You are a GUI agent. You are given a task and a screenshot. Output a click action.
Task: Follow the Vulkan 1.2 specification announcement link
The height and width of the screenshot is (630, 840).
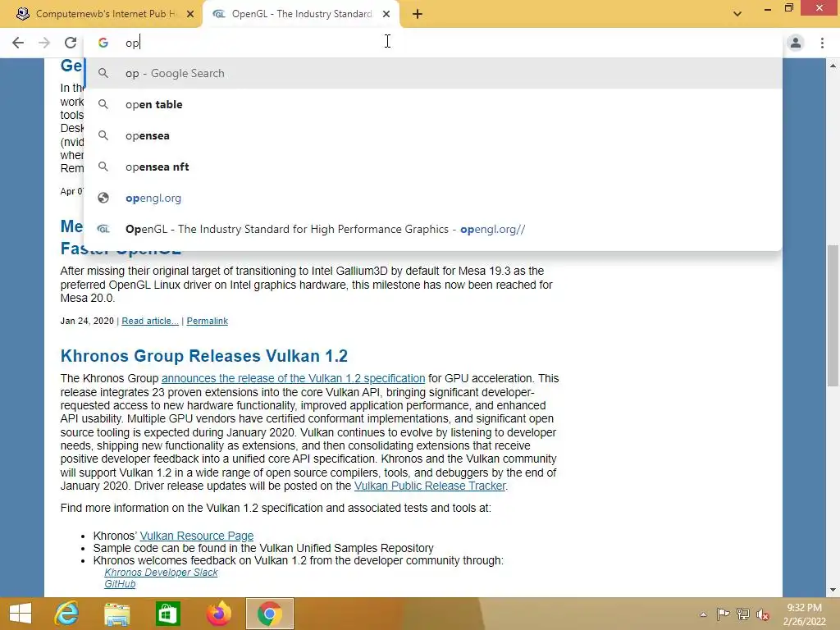click(x=293, y=378)
